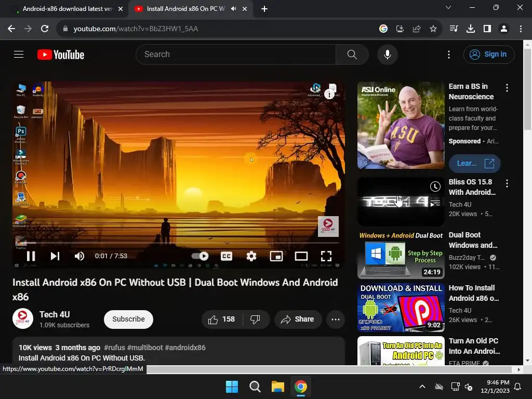Screen dimensions: 532x399
Task: Click the Learn more ad button
Action: [x=475, y=163]
